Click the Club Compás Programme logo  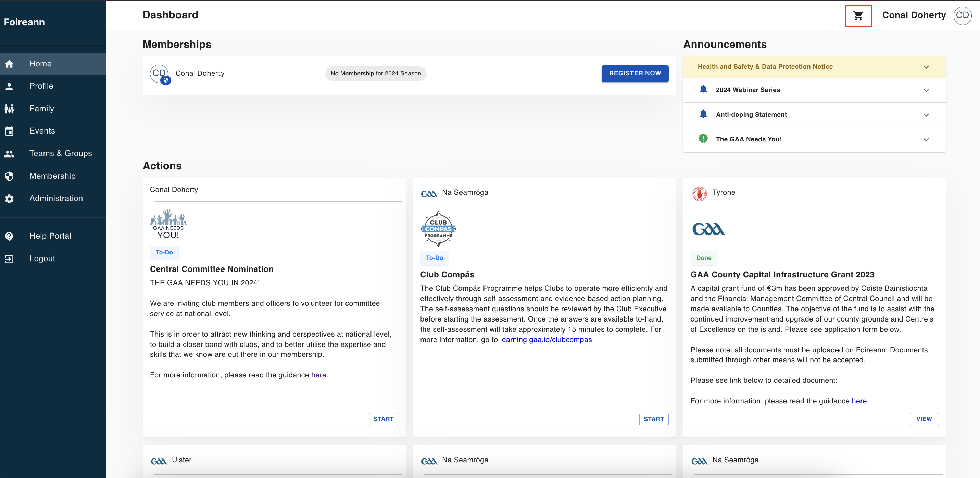[x=438, y=229]
